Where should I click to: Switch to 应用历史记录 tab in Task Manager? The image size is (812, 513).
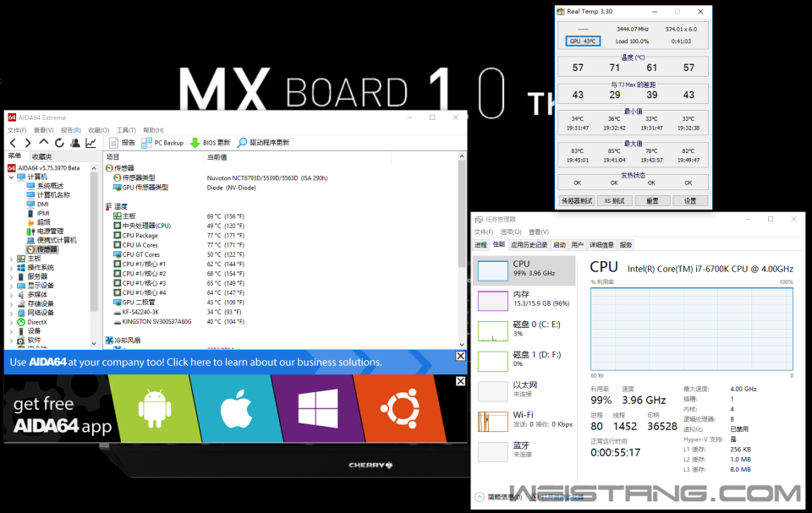click(529, 245)
